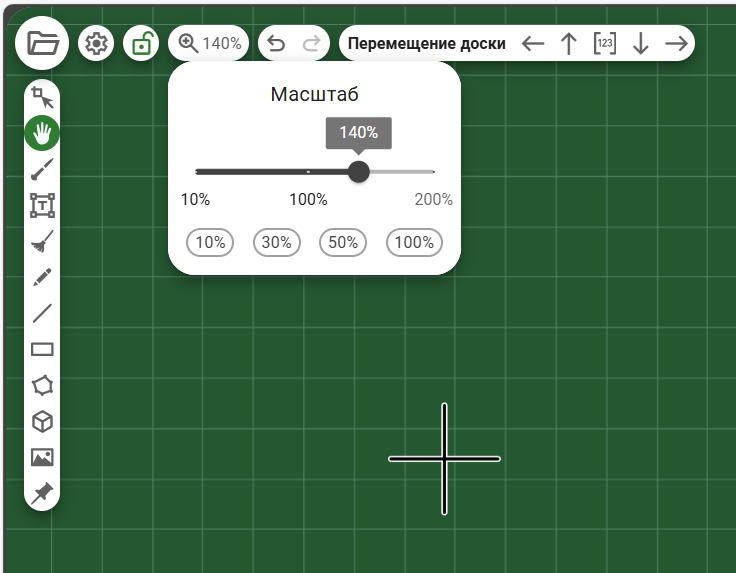Select the text box tool

pyautogui.click(x=42, y=206)
